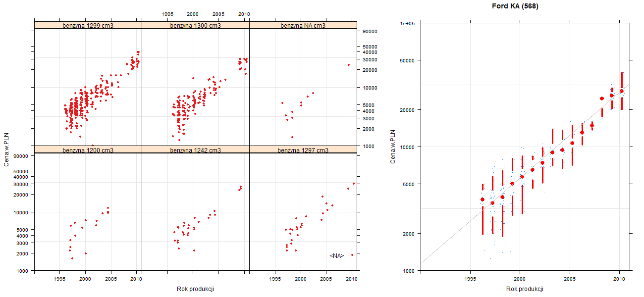Click the "1e+05" tick label on the Ford KA chart
Viewport: 644px width, 297px height.
[408, 23]
